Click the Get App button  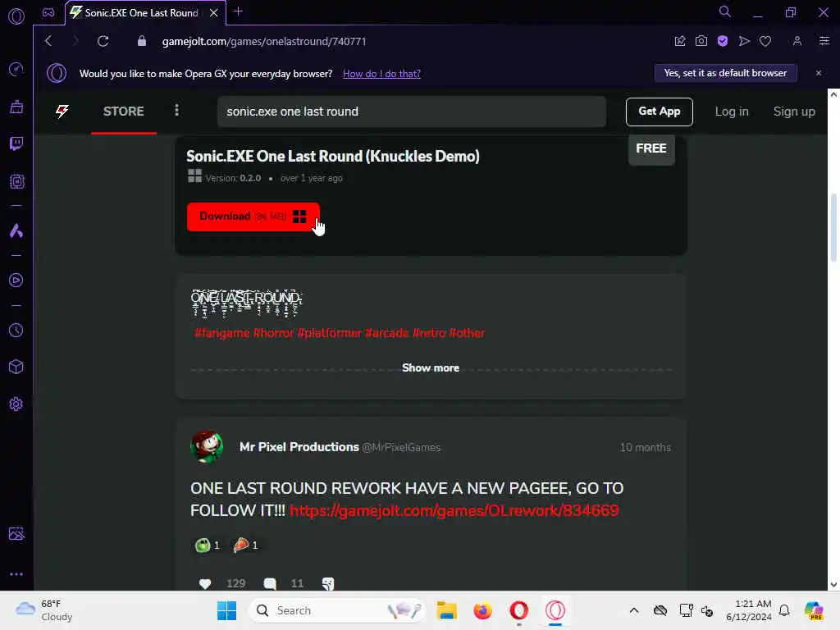pyautogui.click(x=659, y=112)
